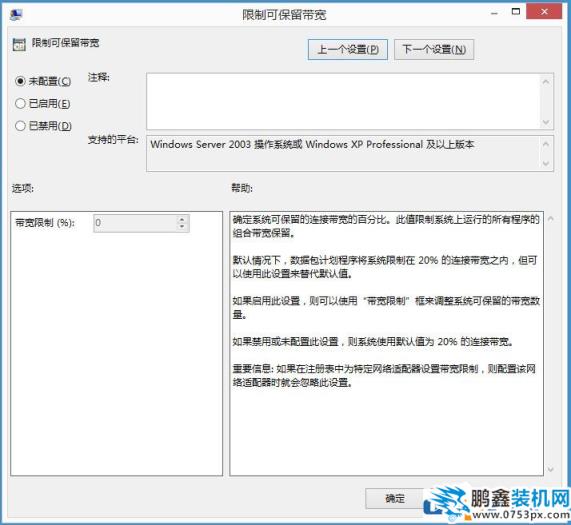Select the 已启用 radio button

pyautogui.click(x=20, y=103)
